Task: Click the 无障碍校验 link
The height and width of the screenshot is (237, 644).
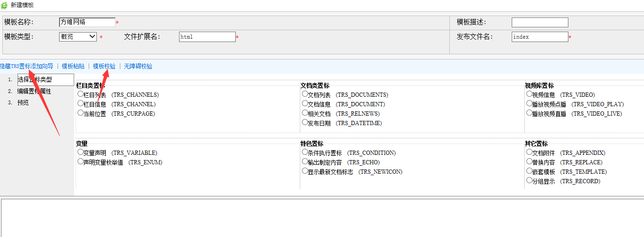Action: (138, 67)
